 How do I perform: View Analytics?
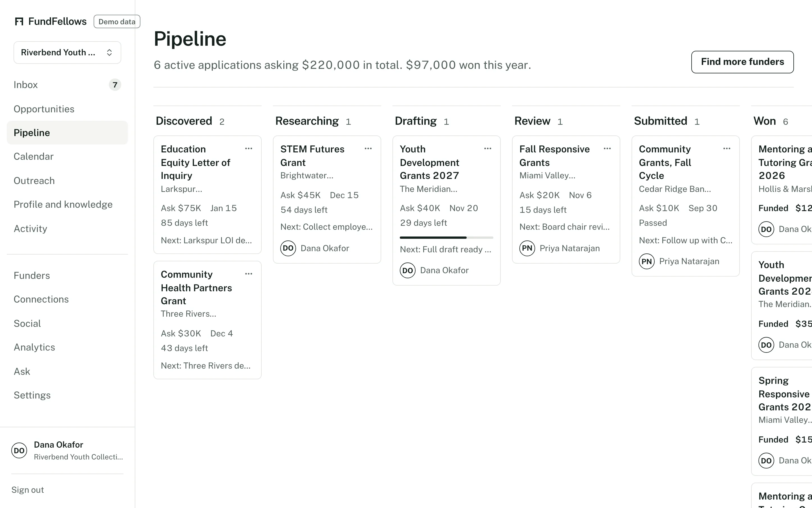[x=67, y=347]
